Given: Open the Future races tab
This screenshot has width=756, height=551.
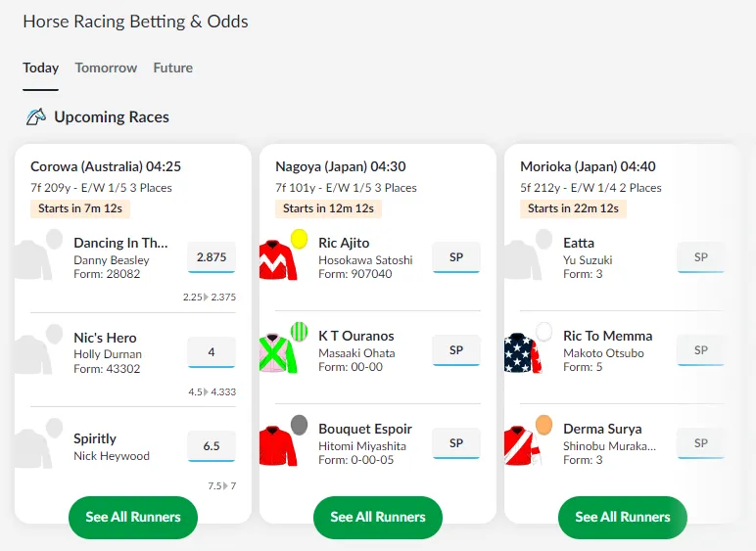Looking at the screenshot, I should (x=172, y=69).
